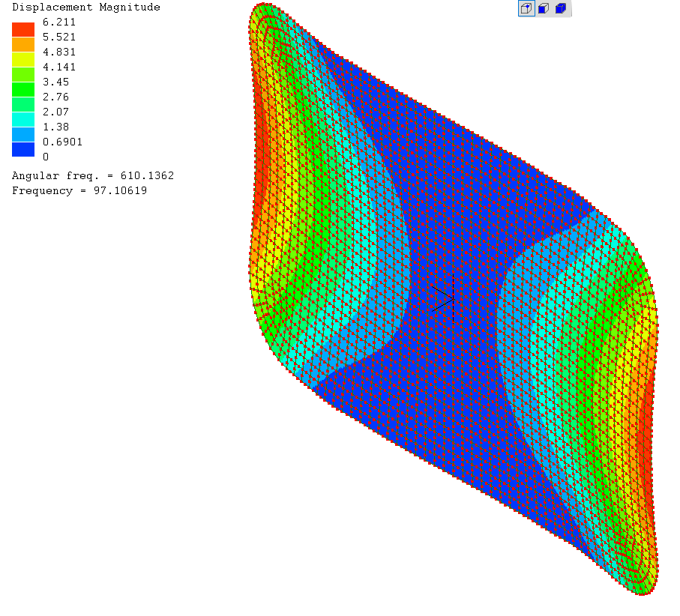Click the legend value 4.141
Viewport: 680px width, 616px height.
(59, 67)
